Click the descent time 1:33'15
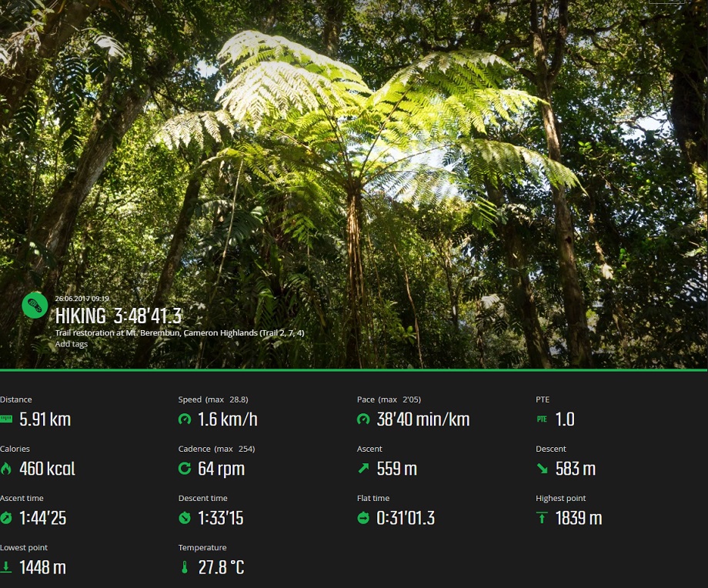The image size is (708, 588). pos(221,518)
